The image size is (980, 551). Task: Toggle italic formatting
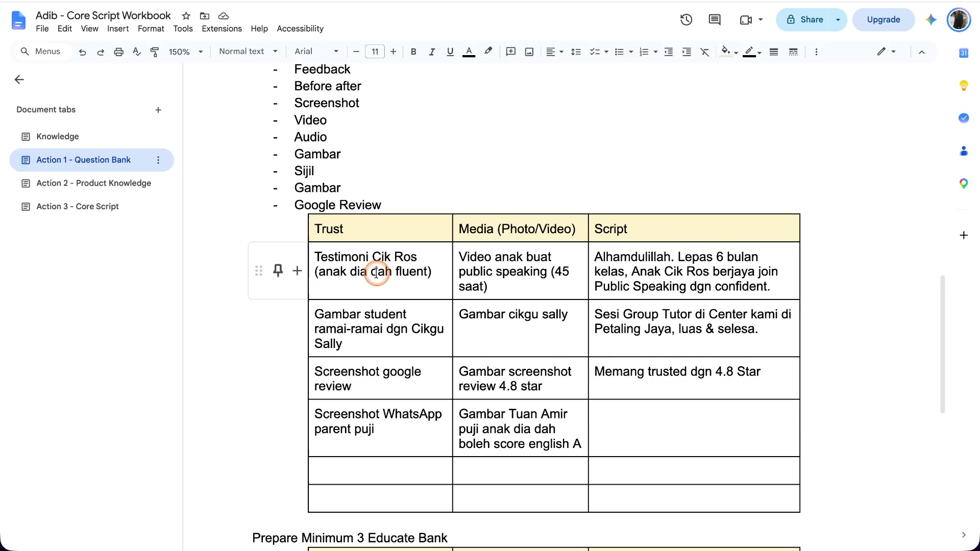[x=432, y=52]
